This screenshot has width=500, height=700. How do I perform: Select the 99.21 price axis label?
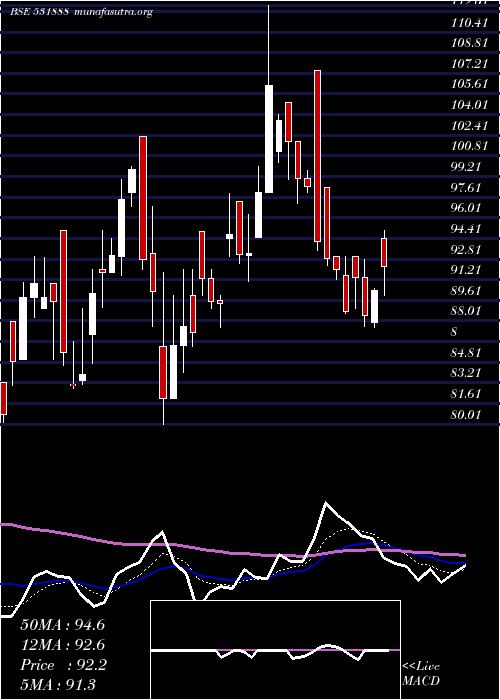click(466, 167)
